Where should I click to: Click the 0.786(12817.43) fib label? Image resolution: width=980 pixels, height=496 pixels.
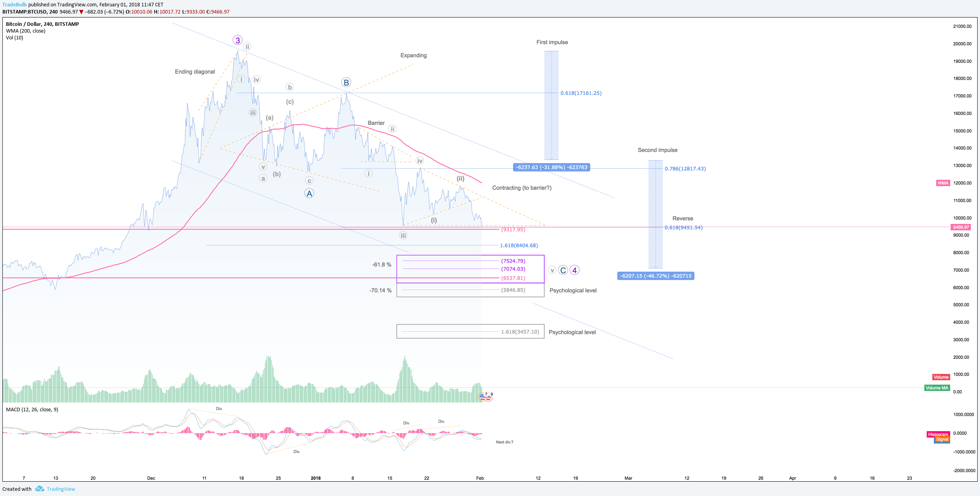685,169
